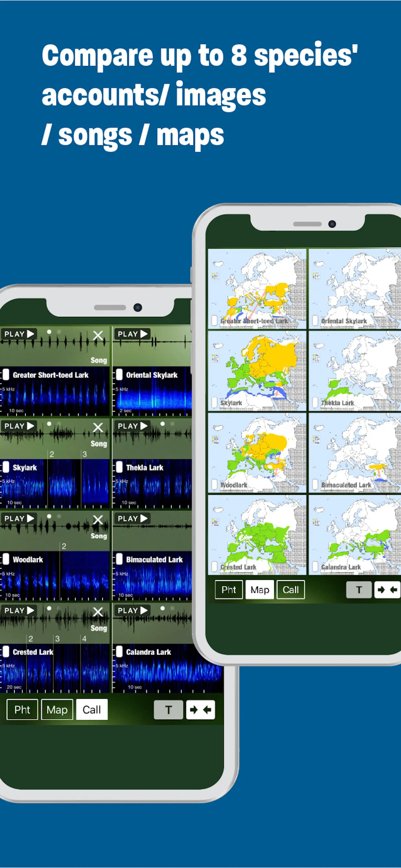Play the Thekla Lark recording
This screenshot has height=868, width=401.
[132, 426]
